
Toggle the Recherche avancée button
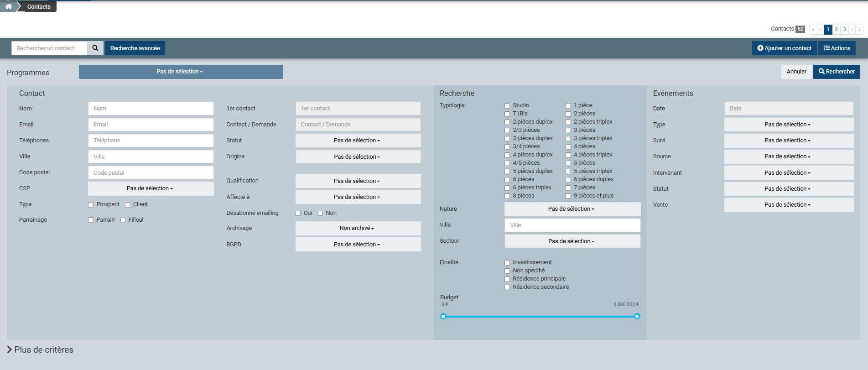coord(135,48)
